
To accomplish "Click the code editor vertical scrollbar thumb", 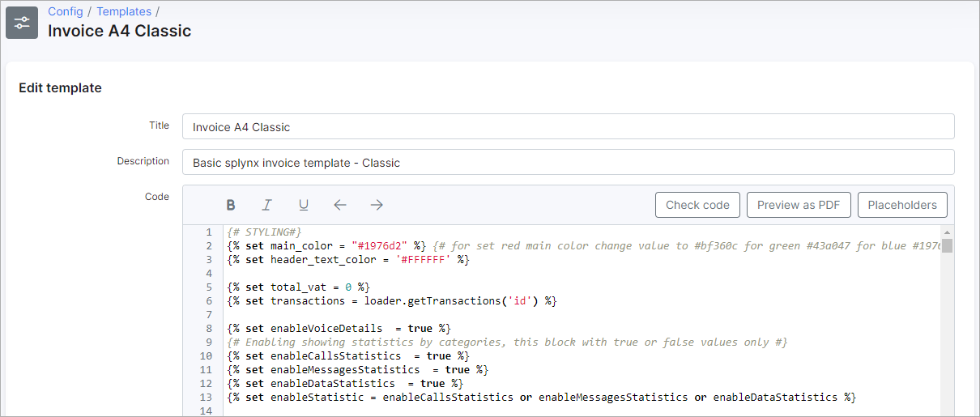I will tap(946, 246).
